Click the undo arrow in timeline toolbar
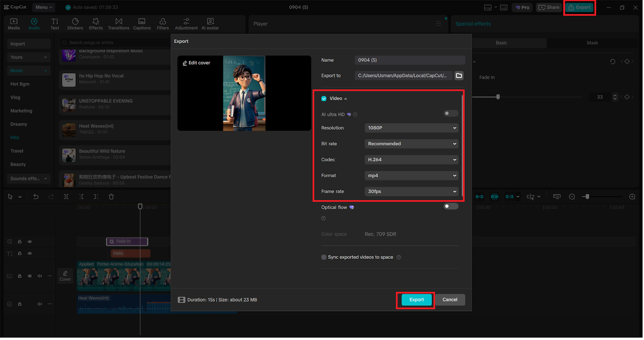 point(36,197)
